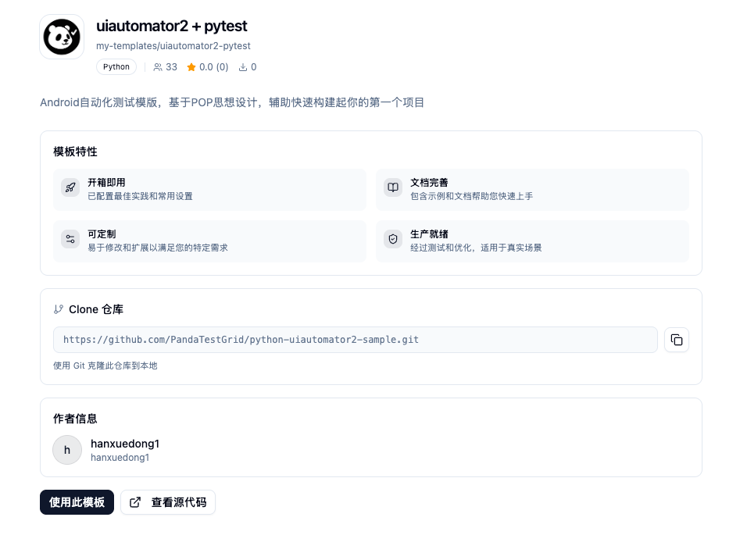Click the sliders icon beside 可定制
Screen dimensions: 740x560
(x=70, y=239)
